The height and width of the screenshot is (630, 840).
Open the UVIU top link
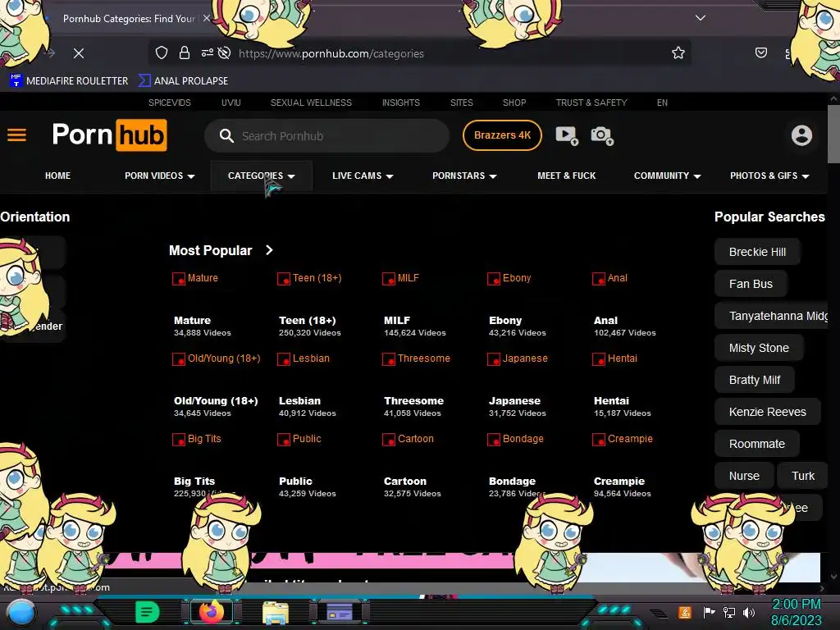tap(231, 103)
